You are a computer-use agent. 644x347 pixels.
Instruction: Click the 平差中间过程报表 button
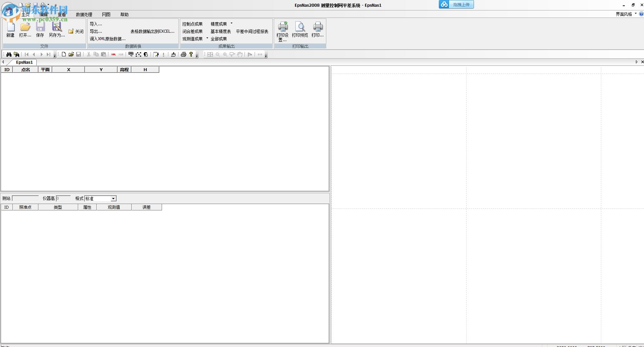[252, 31]
